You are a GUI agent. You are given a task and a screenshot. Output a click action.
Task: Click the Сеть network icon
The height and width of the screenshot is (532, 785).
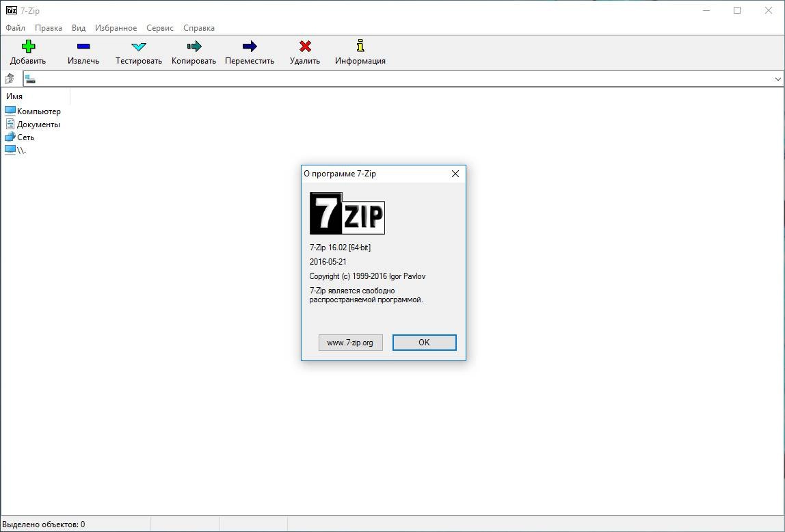point(10,137)
